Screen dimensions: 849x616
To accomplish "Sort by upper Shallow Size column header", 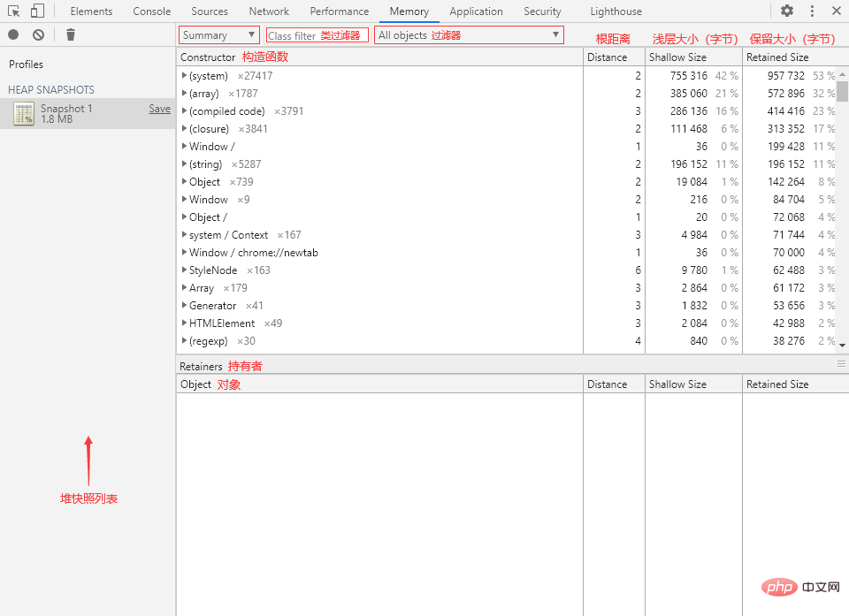I will tap(693, 57).
